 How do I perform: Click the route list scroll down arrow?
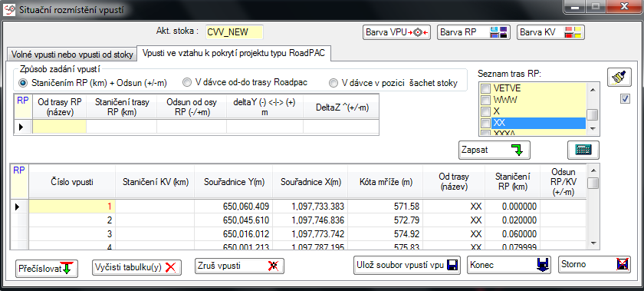coord(592,129)
